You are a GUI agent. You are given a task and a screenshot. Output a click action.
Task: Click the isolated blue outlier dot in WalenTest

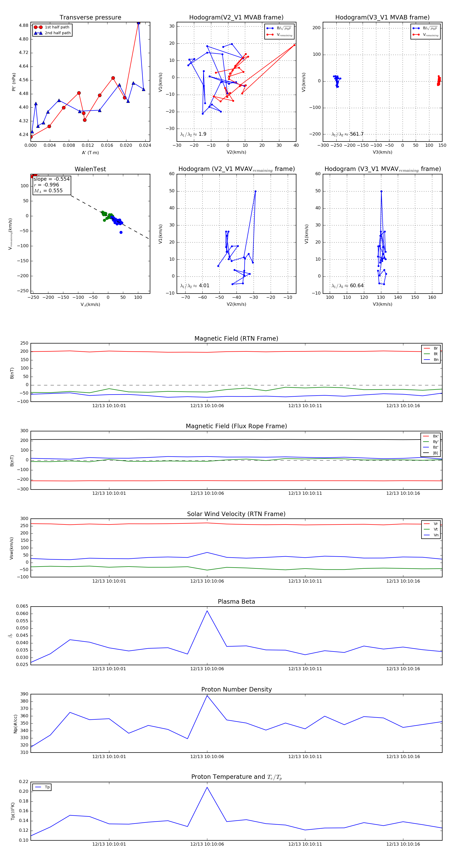click(121, 233)
